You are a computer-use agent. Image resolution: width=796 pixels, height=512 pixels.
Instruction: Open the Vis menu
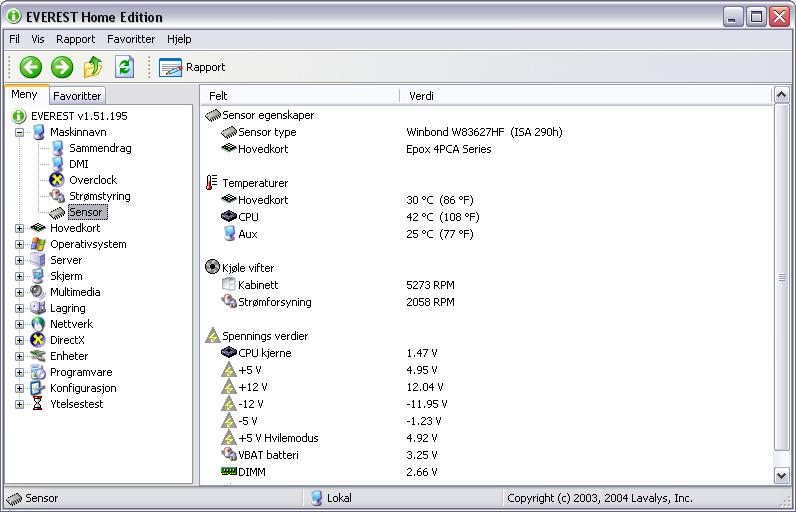(38, 39)
